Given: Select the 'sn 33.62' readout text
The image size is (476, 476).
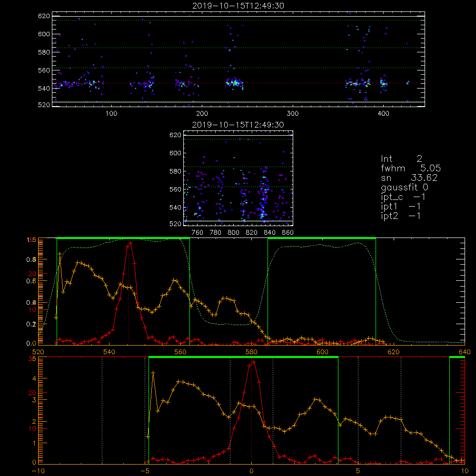Looking at the screenshot, I should [409, 178].
